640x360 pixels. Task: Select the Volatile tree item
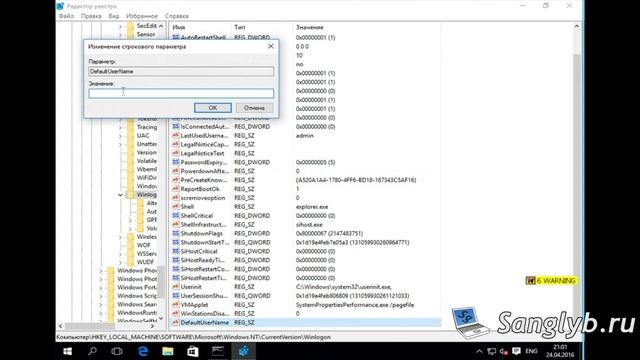coord(147,161)
